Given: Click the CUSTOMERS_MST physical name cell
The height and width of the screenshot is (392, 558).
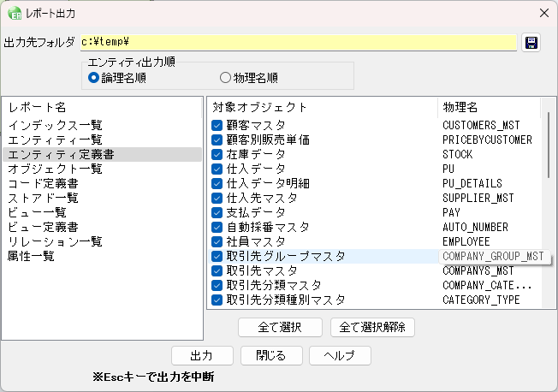Looking at the screenshot, I should pyautogui.click(x=481, y=125).
